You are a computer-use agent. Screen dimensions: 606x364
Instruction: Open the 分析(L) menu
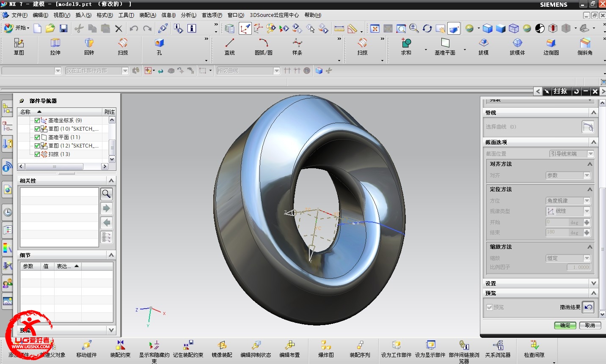pyautogui.click(x=189, y=15)
